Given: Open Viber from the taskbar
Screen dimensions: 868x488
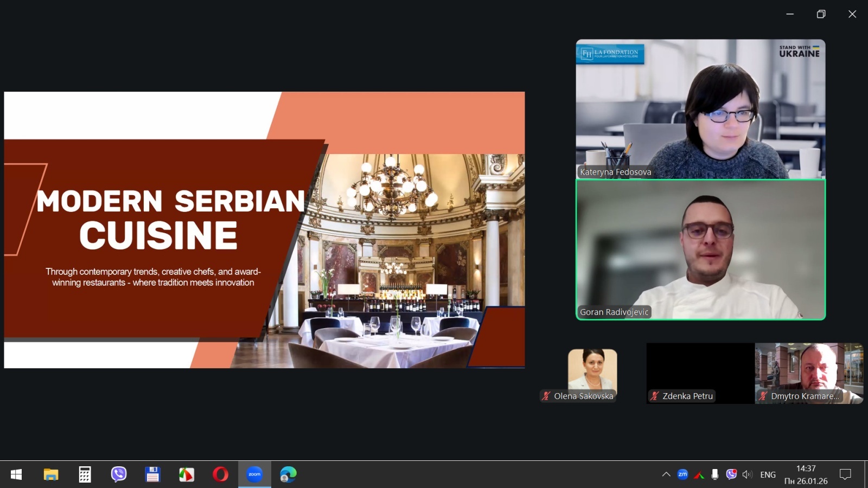Looking at the screenshot, I should click(118, 474).
